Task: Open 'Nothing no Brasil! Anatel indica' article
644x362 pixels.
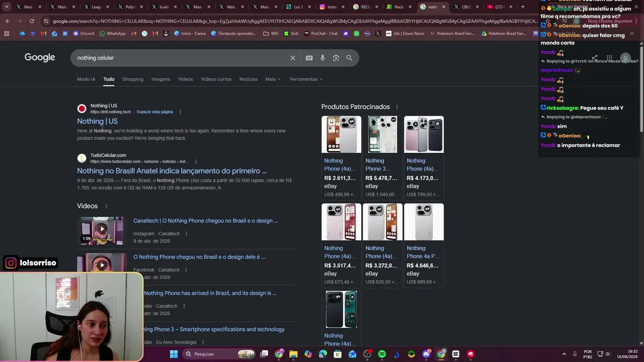Action: pos(172,171)
